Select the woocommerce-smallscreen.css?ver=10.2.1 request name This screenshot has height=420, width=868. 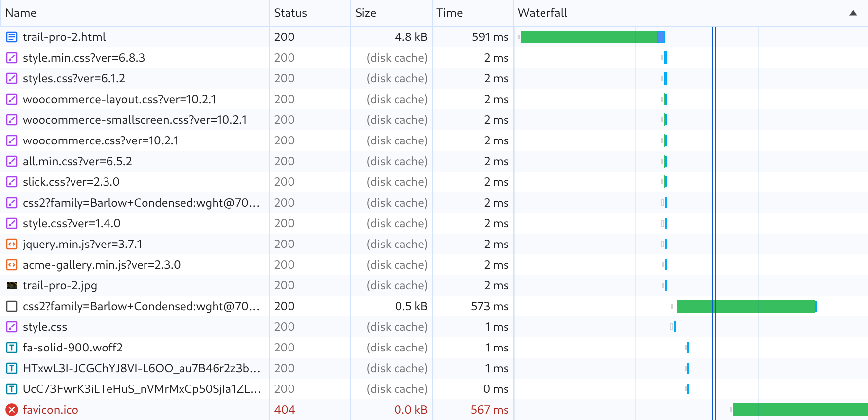point(135,120)
